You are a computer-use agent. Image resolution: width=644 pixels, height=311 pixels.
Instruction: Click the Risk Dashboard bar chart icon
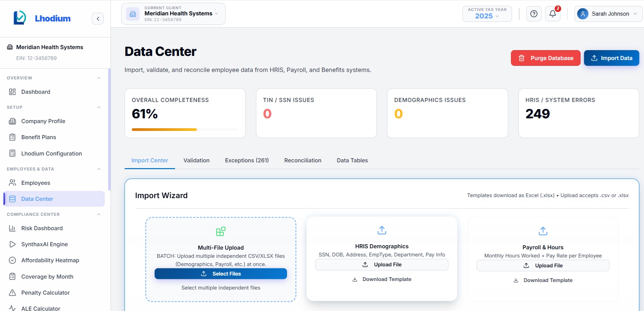[x=12, y=228]
